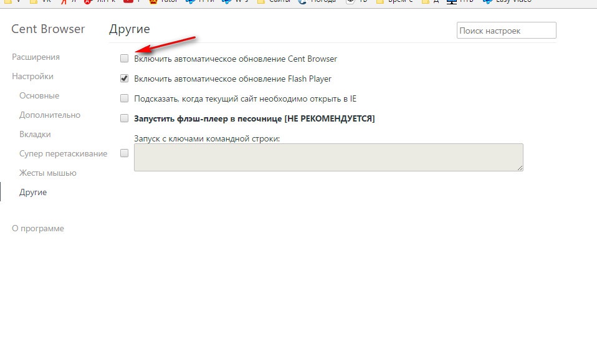This screenshot has width=597, height=364.
Task: Select Другие in the sidebar
Action: click(33, 192)
